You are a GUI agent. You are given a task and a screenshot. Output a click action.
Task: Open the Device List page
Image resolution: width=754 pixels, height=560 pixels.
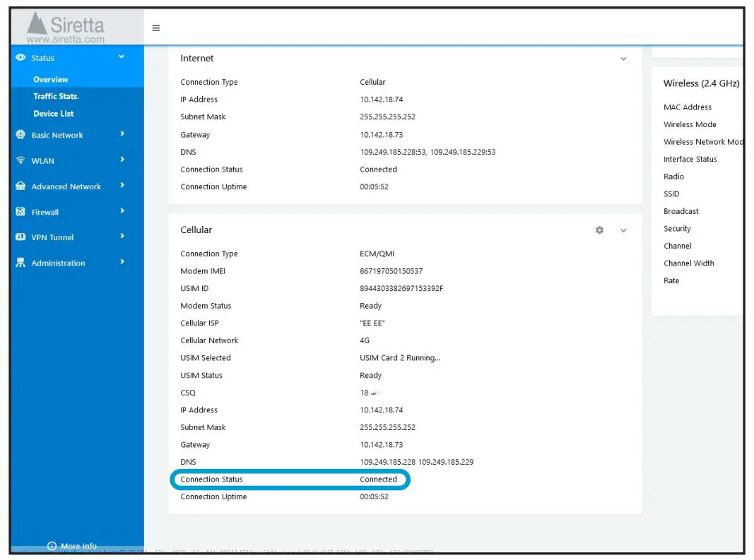point(54,114)
